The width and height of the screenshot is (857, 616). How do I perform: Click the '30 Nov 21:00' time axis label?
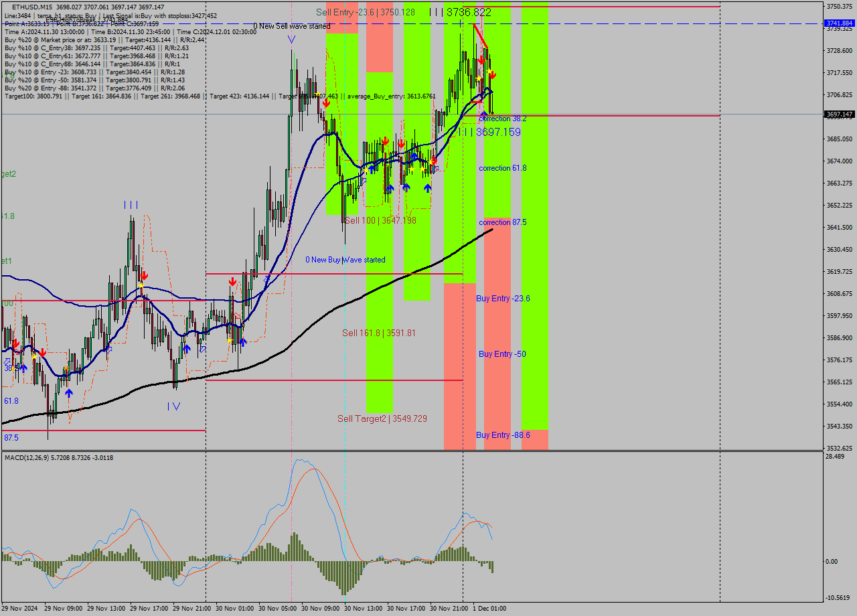[449, 609]
